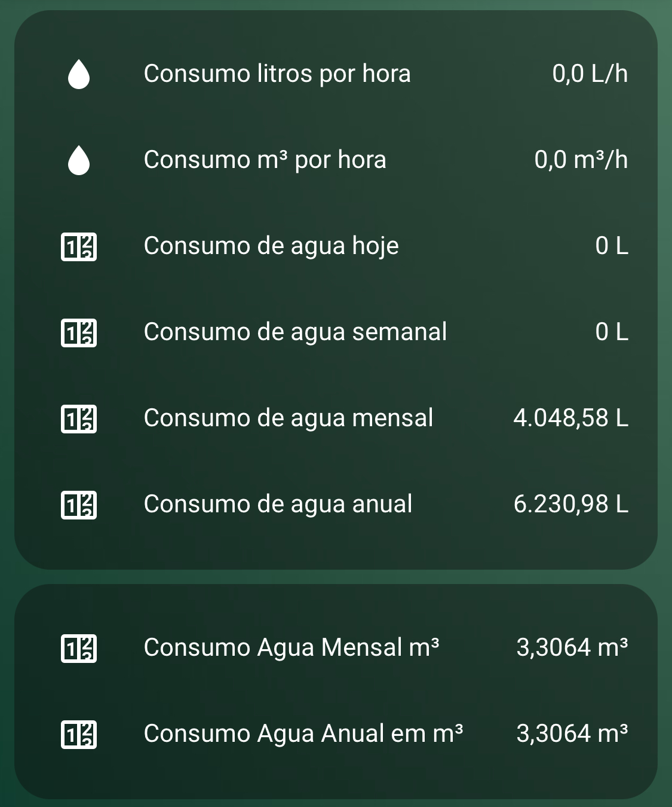Tap the water drop icon for m³ por hora
672x807 pixels.
[x=79, y=161]
